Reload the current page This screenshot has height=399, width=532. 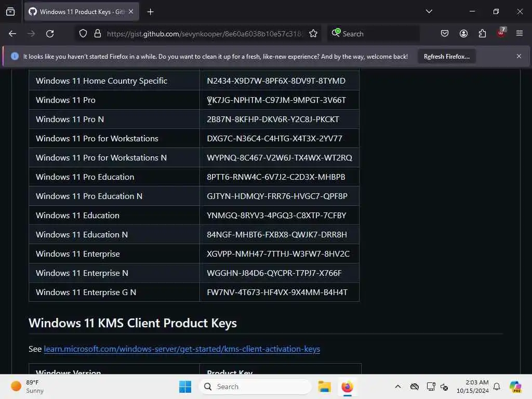[50, 34]
